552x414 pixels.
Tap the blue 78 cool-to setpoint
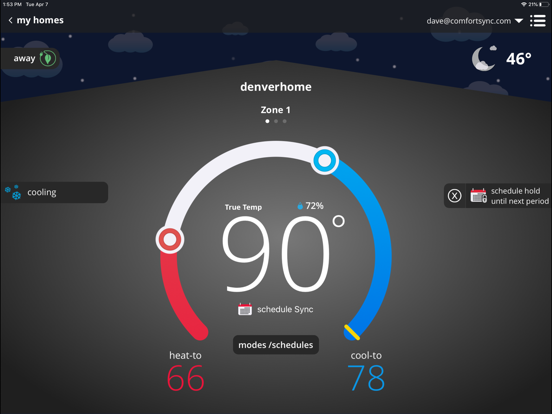click(x=366, y=378)
